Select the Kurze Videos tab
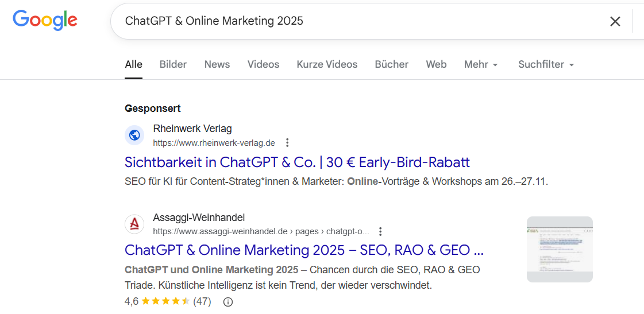Image resolution: width=644 pixels, height=314 pixels. (327, 64)
